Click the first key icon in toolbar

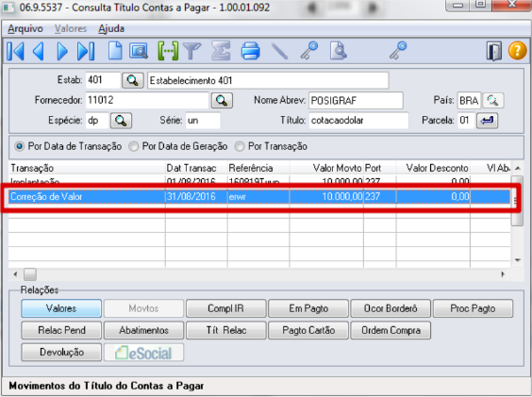(x=309, y=51)
